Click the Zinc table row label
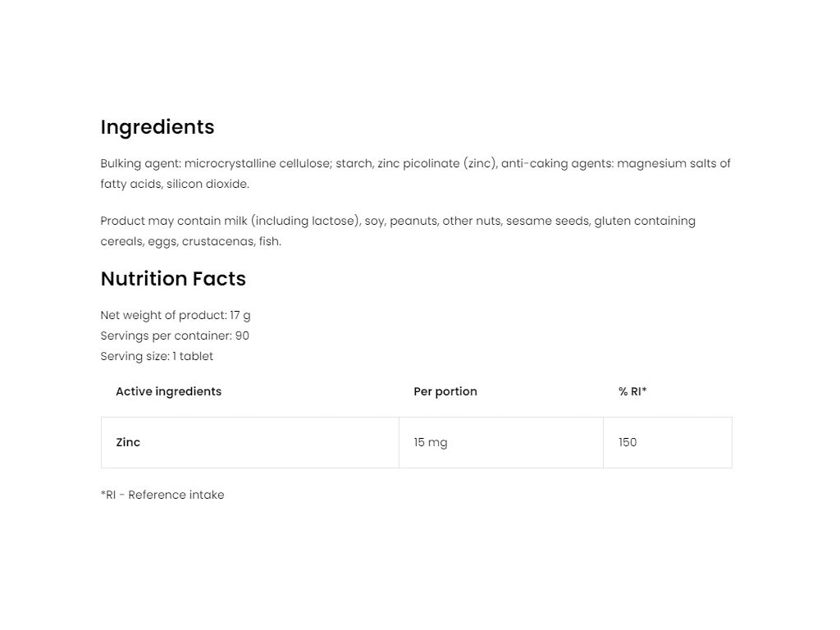The width and height of the screenshot is (840, 630). pos(128,442)
